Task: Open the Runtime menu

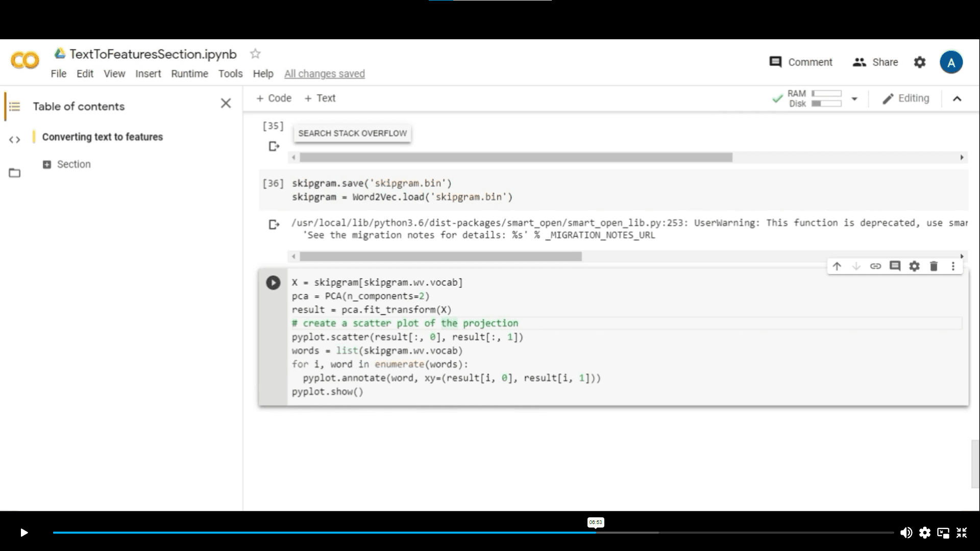Action: click(x=189, y=73)
